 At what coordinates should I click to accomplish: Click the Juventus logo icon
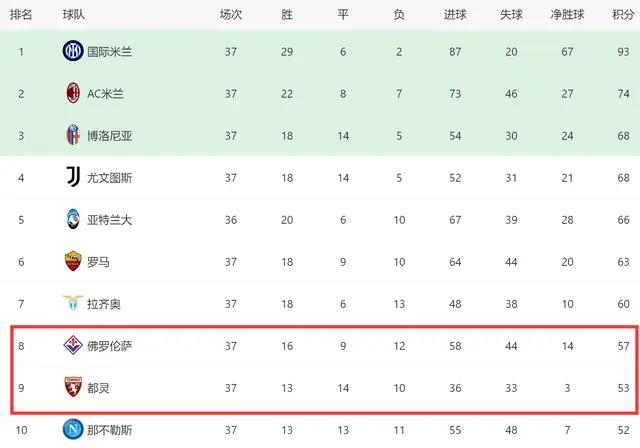(73, 177)
